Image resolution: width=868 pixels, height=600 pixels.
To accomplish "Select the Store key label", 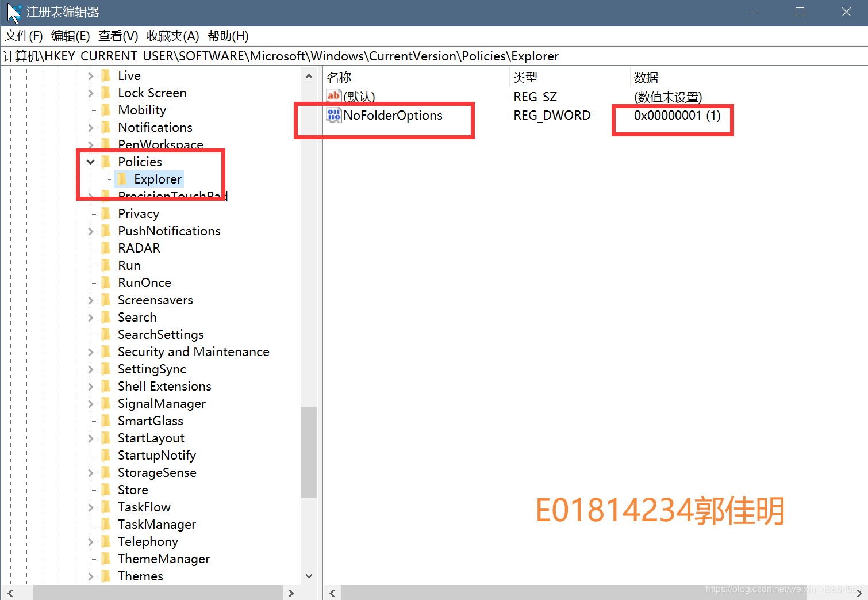I will (133, 490).
